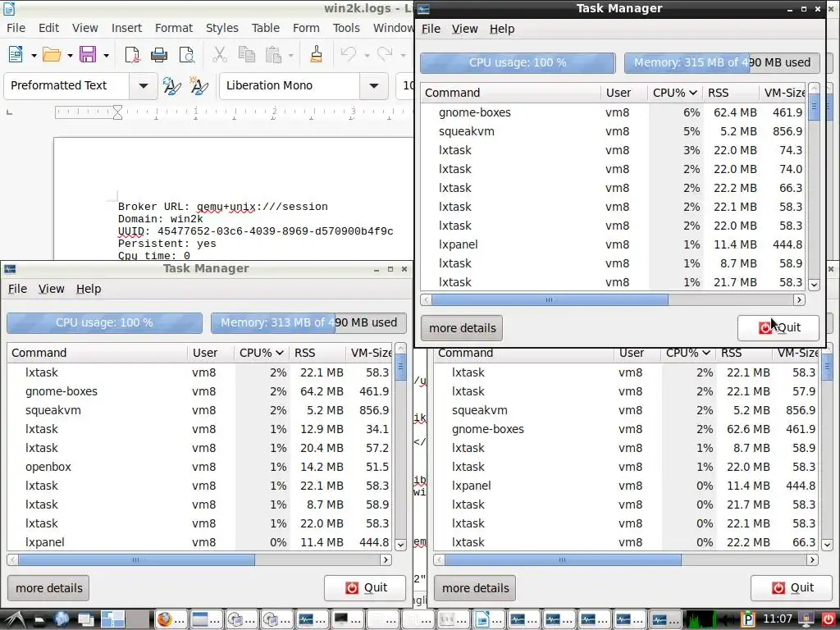Click the Cut scissors icon
This screenshot has height=630, width=840.
tap(220, 54)
